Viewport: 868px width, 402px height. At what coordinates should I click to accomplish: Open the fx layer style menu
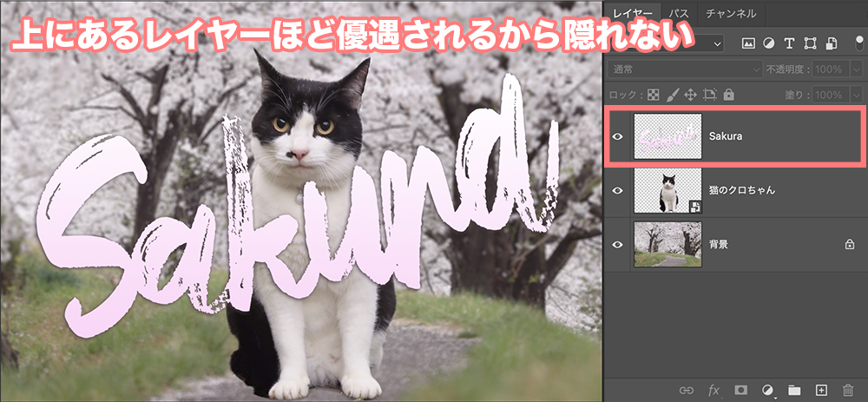point(713,390)
